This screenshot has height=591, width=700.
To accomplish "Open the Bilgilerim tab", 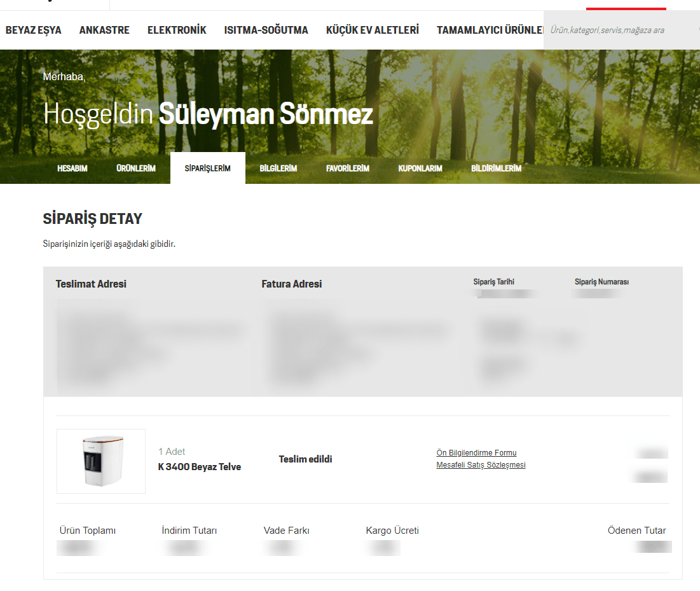I will click(278, 169).
